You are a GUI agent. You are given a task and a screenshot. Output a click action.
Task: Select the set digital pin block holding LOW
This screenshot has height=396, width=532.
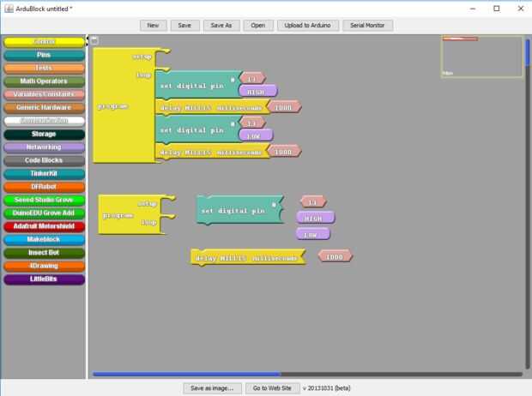tap(196, 129)
